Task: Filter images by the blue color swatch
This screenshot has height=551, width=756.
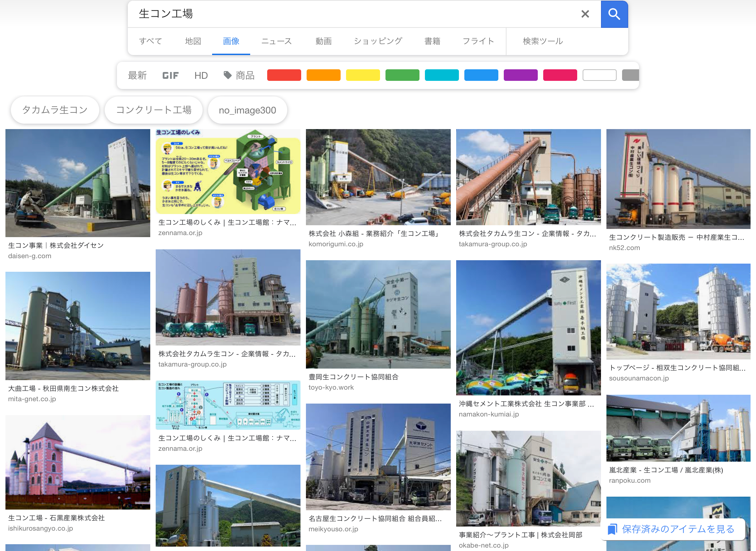Action: 481,75
